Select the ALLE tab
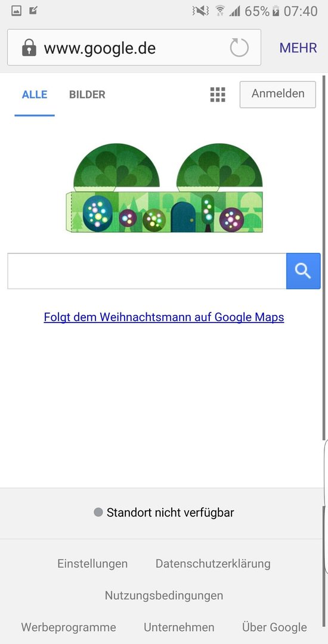328x644 pixels. click(x=35, y=94)
